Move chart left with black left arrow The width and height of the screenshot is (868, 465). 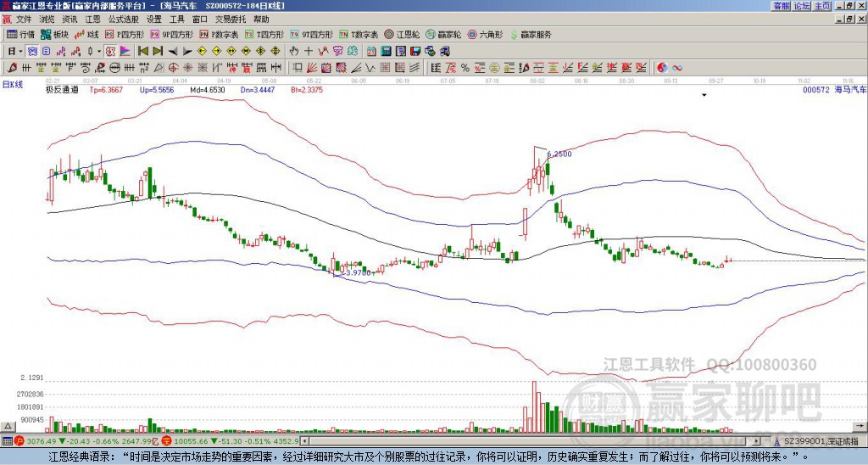173,52
